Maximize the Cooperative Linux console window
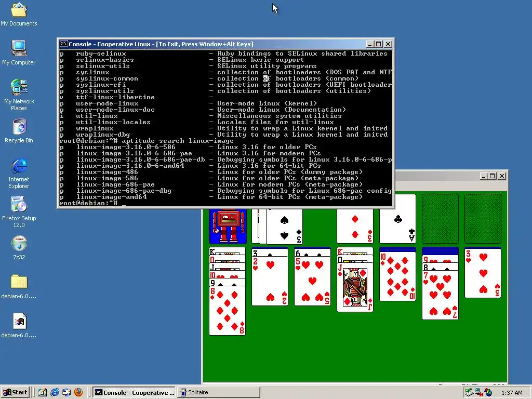This screenshot has width=532, height=399. point(379,44)
